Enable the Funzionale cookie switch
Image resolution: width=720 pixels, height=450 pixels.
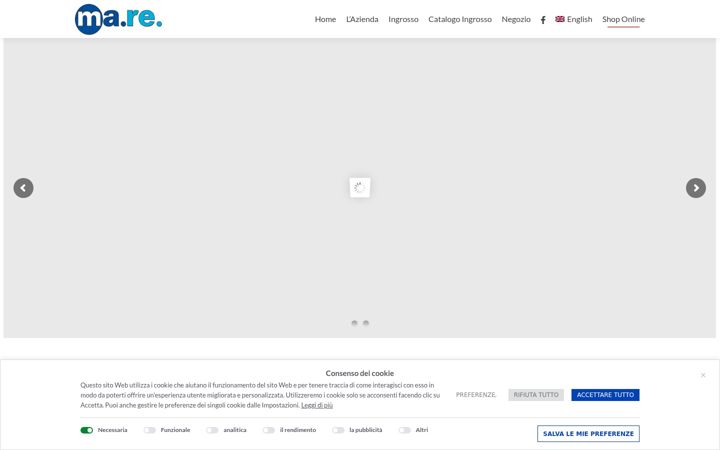click(x=150, y=430)
